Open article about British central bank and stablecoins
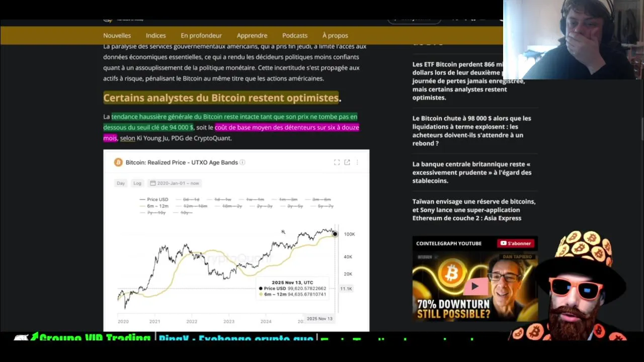644x362 pixels. tap(471, 172)
